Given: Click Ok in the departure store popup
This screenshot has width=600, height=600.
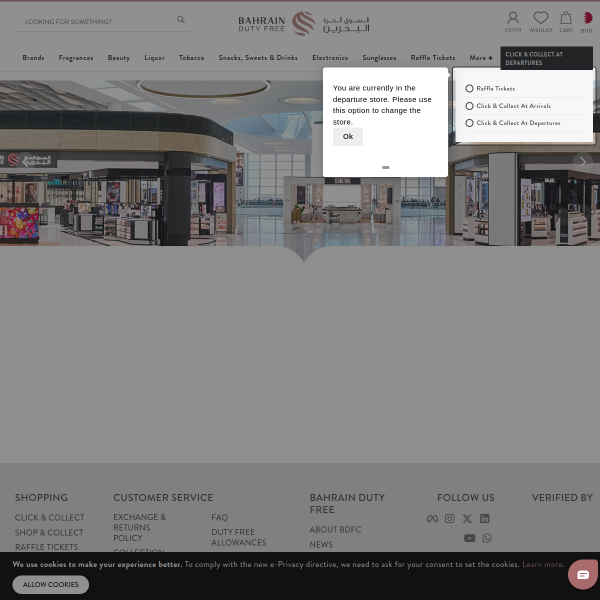Looking at the screenshot, I should 348,137.
